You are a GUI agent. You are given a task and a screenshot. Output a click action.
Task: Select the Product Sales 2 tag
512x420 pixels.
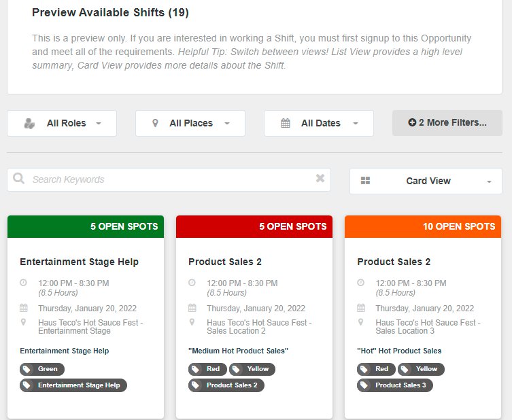(x=226, y=385)
